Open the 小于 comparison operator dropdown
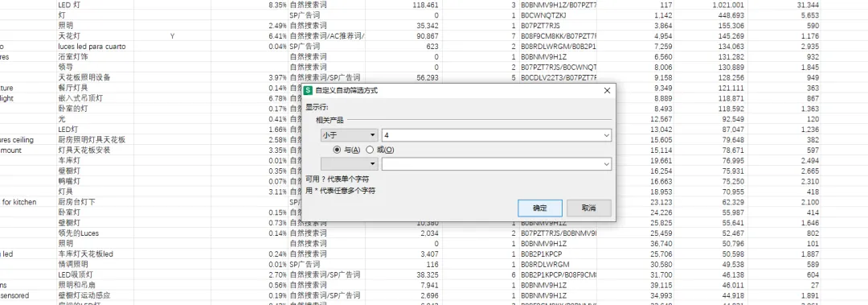Image resolution: width=868 pixels, height=305 pixels. pyautogui.click(x=350, y=135)
